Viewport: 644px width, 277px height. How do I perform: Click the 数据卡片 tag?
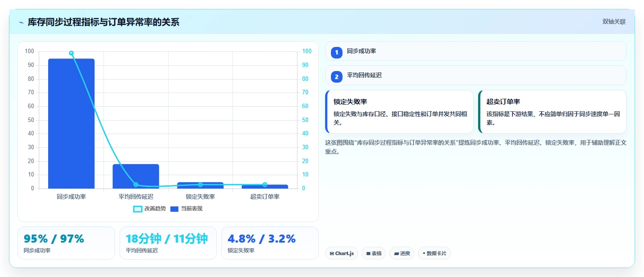coord(434,253)
